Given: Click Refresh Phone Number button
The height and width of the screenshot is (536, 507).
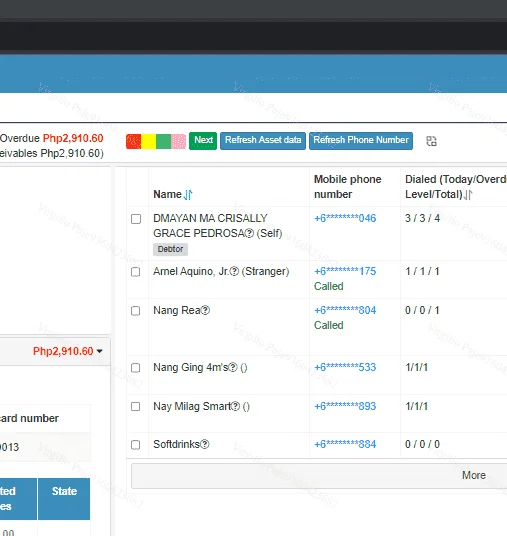Looking at the screenshot, I should [361, 140].
